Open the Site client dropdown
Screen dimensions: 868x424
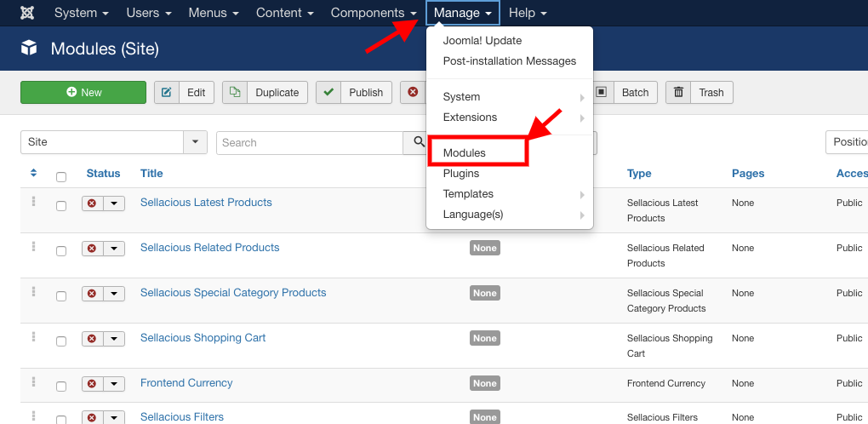(114, 142)
